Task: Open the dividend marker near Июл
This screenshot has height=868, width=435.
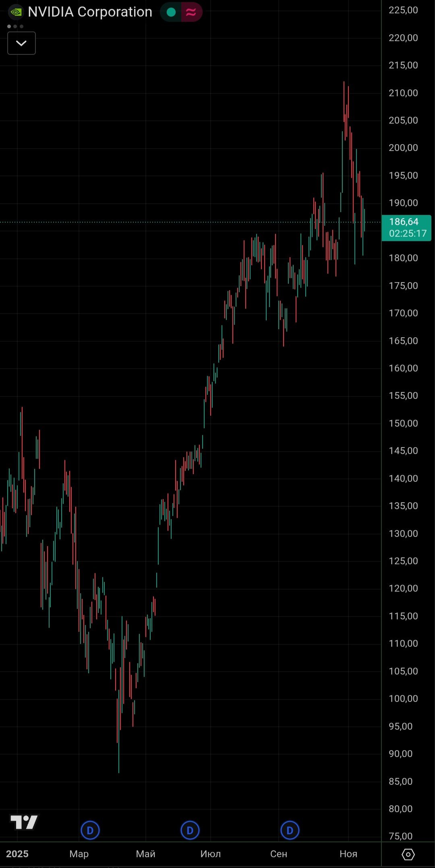Action: (190, 830)
